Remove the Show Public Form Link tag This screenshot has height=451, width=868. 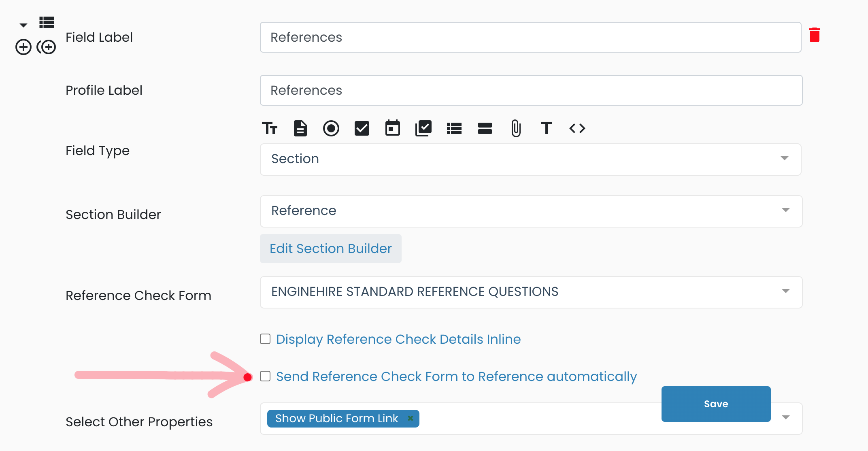(x=410, y=418)
